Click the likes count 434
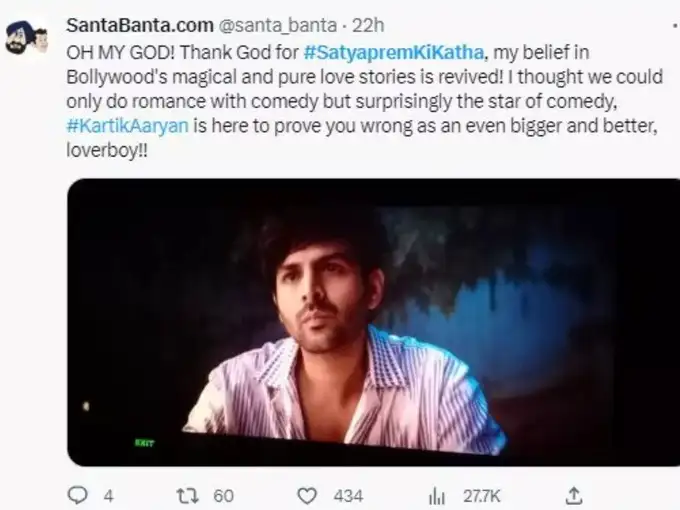The image size is (680, 510). pos(348,494)
